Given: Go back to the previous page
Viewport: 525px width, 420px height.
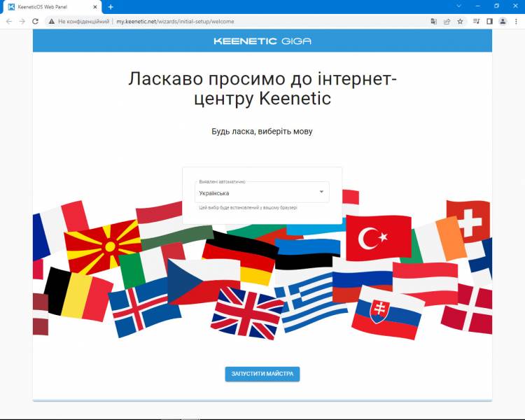Looking at the screenshot, I should [x=9, y=22].
